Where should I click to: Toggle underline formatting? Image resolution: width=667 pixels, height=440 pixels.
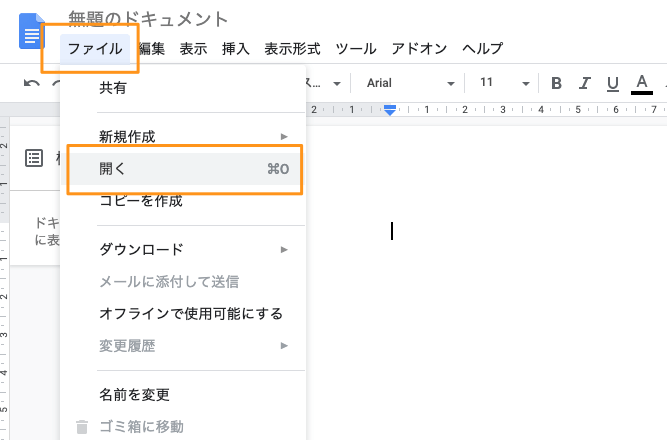click(613, 83)
